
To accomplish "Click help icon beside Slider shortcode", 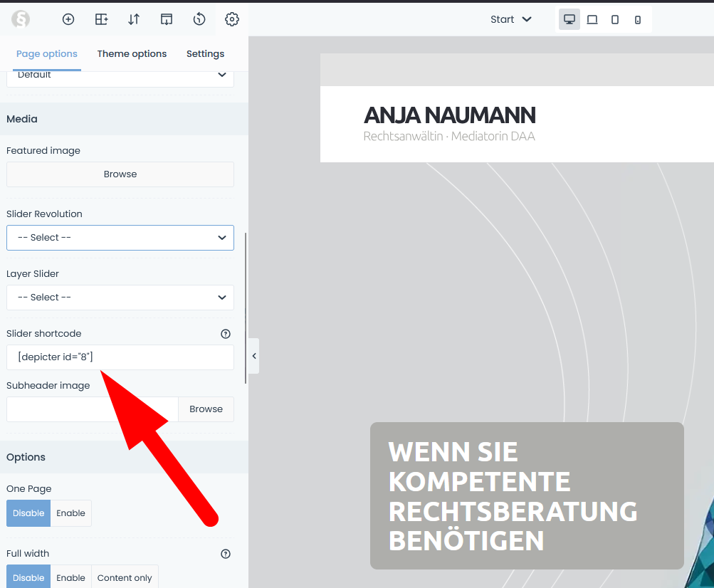I will pyautogui.click(x=226, y=333).
